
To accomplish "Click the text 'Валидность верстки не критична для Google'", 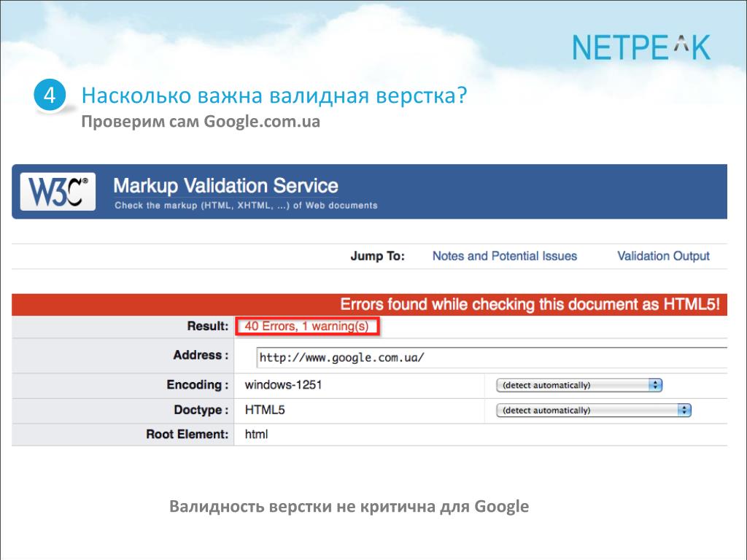I will click(x=349, y=506).
